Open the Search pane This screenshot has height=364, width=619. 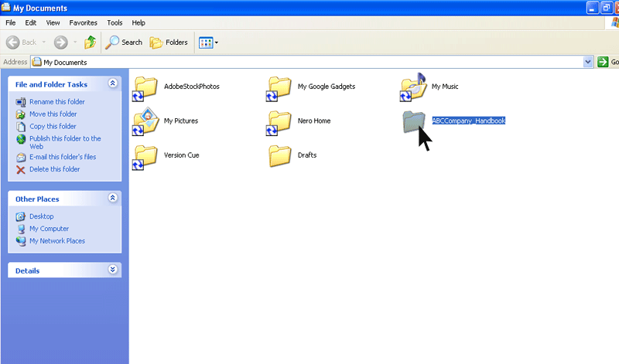point(124,43)
